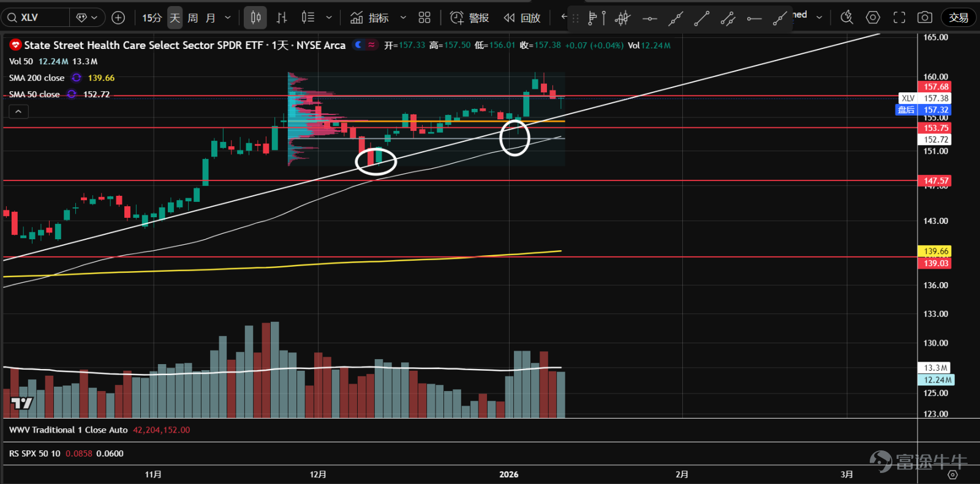The height and width of the screenshot is (484, 980).
Task: Click the XLV heart logo in legend
Action: [x=16, y=45]
